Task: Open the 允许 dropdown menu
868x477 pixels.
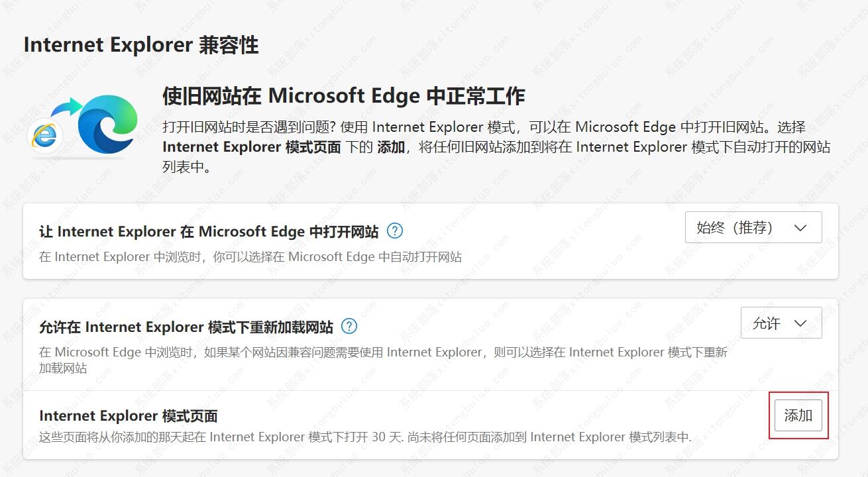Action: [x=781, y=323]
